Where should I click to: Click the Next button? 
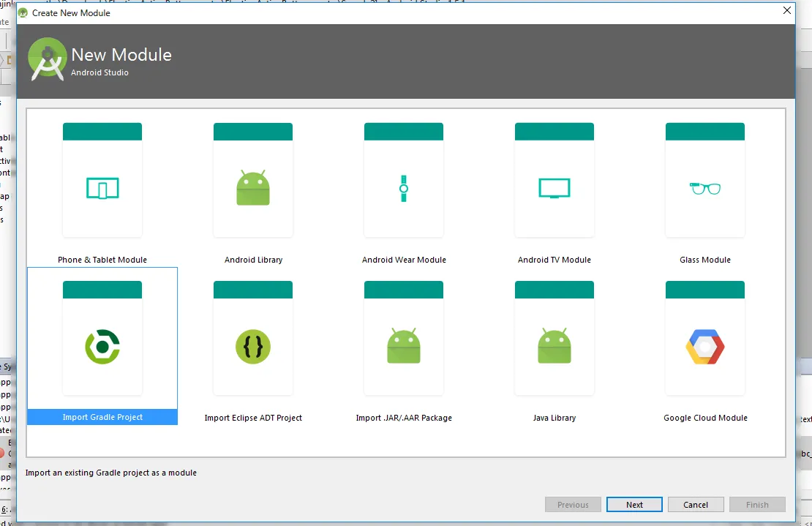click(634, 505)
